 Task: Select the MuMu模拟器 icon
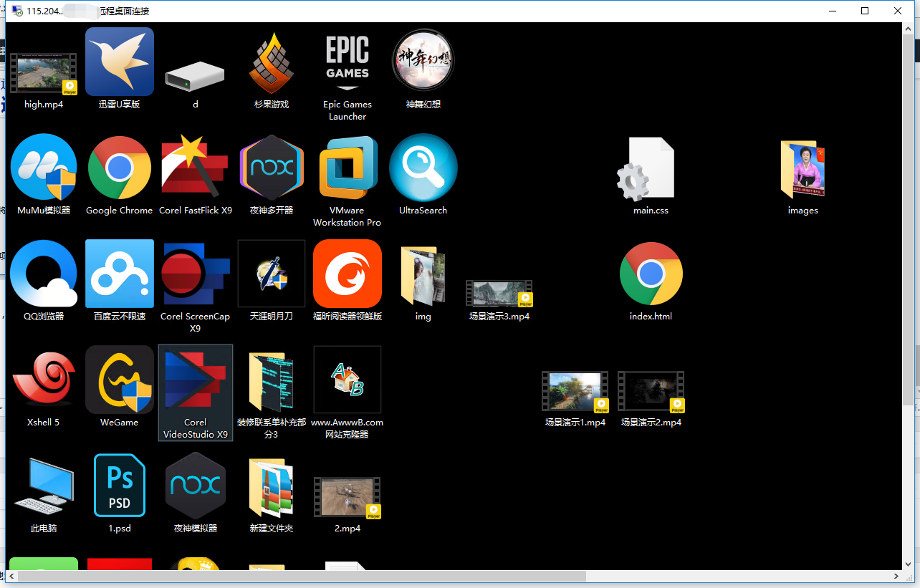pyautogui.click(x=44, y=168)
